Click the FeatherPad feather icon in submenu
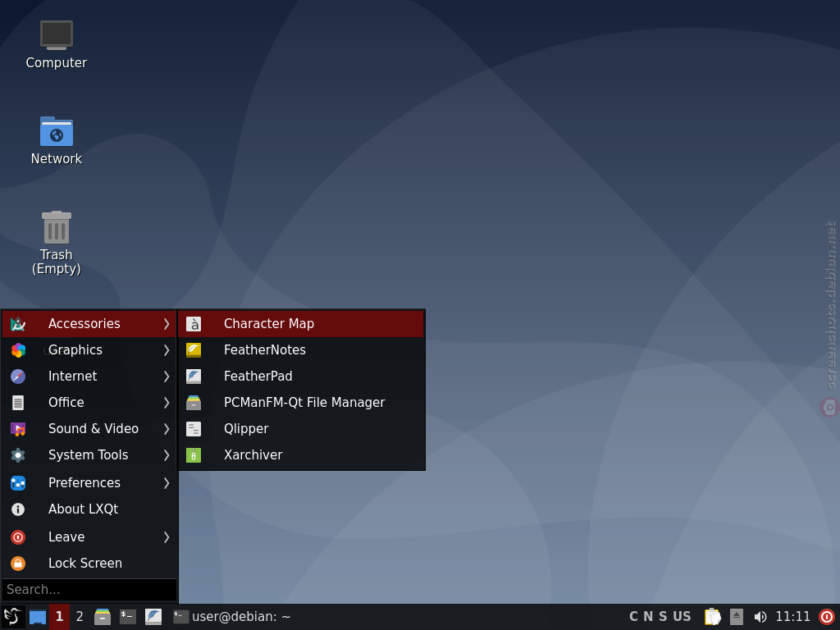The height and width of the screenshot is (630, 840). (x=194, y=376)
